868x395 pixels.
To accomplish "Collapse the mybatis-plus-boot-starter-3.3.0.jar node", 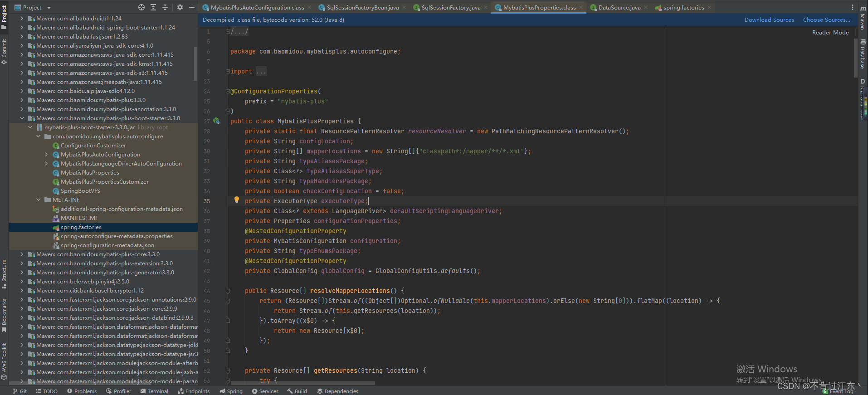I will pos(30,127).
